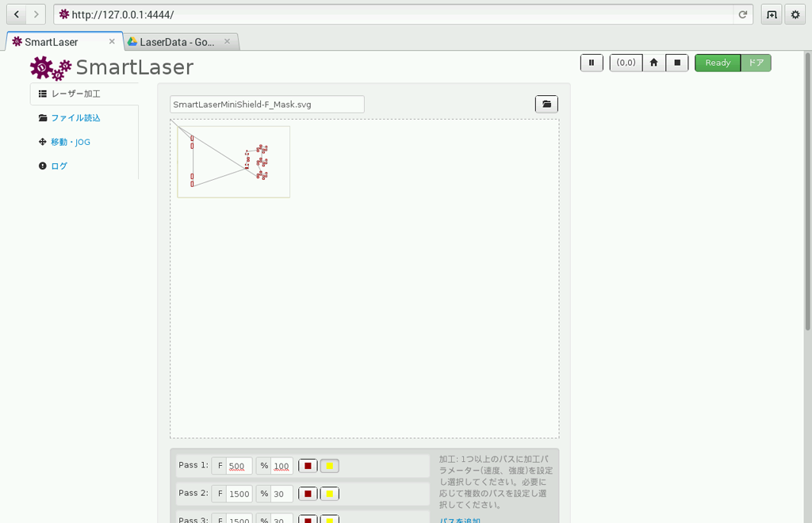Go forward with browser forward arrow
The width and height of the screenshot is (812, 523).
point(36,14)
